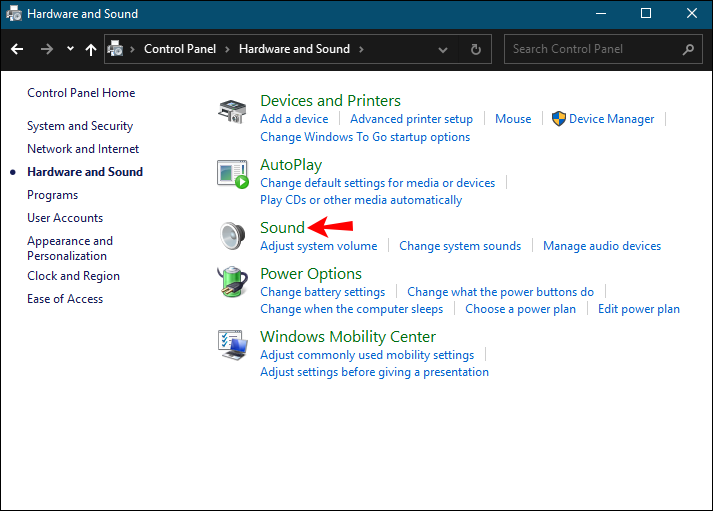Open Adjust system volume link
Viewport: 713px width, 511px height.
coord(319,246)
